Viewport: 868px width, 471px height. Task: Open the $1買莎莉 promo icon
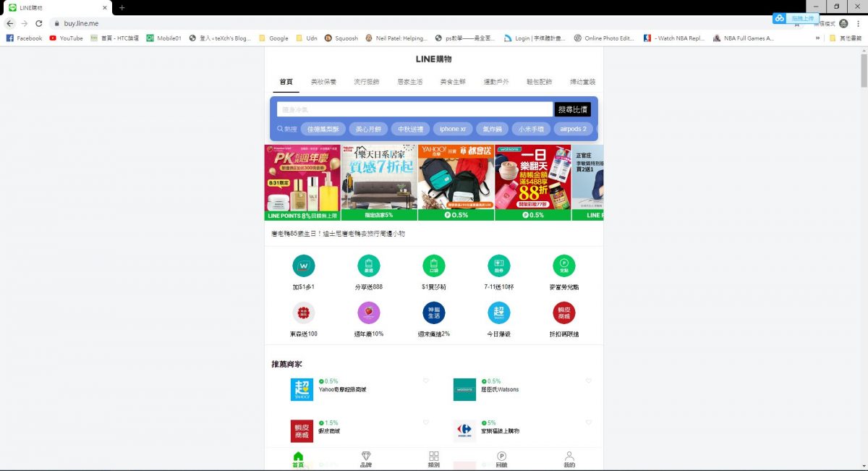coord(434,266)
